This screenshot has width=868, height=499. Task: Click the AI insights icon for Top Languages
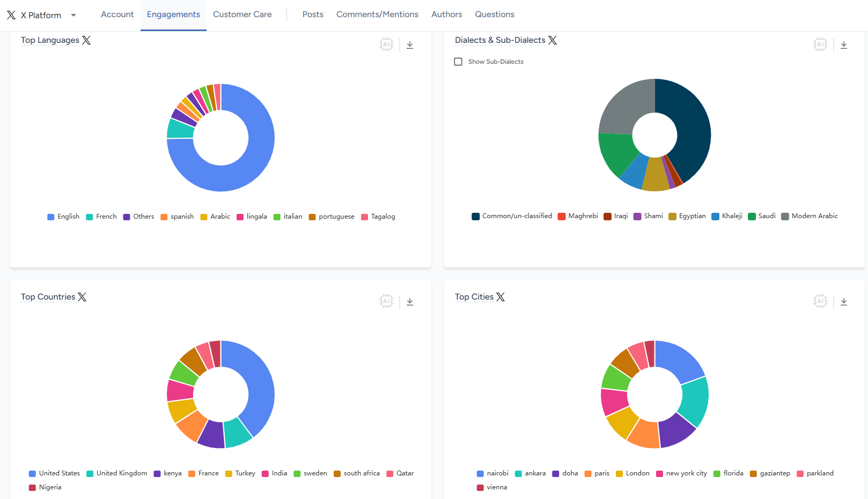click(x=386, y=44)
